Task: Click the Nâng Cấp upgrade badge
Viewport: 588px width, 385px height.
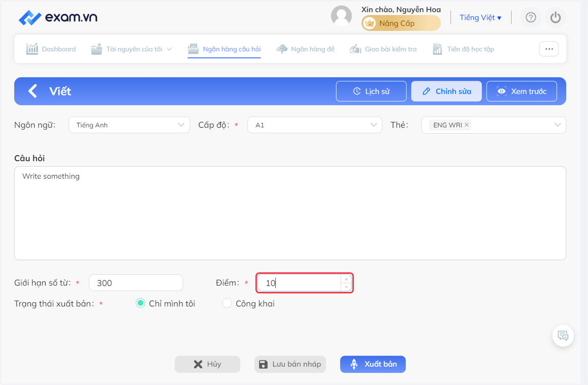Action: pos(401,23)
